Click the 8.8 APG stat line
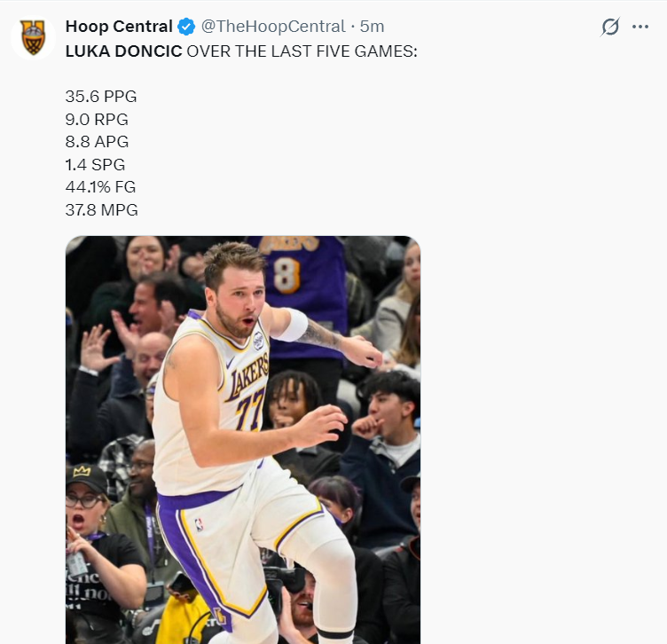667x644 pixels. pyautogui.click(x=97, y=141)
